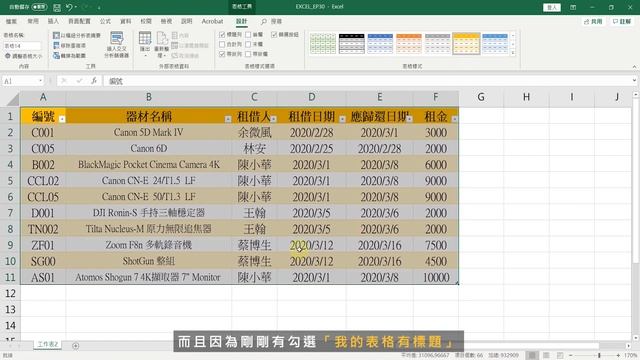The image size is (640, 360).
Task: Open the 租借人 column filter dropdown
Action: [273, 119]
